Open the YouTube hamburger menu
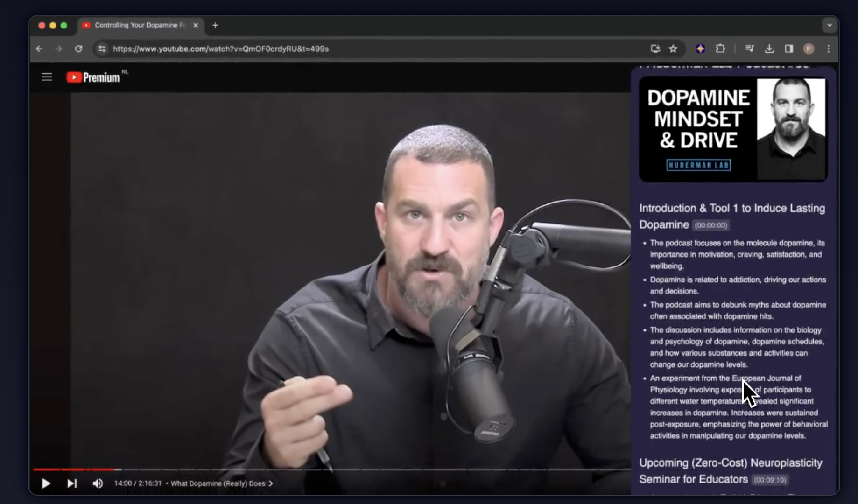 point(47,77)
